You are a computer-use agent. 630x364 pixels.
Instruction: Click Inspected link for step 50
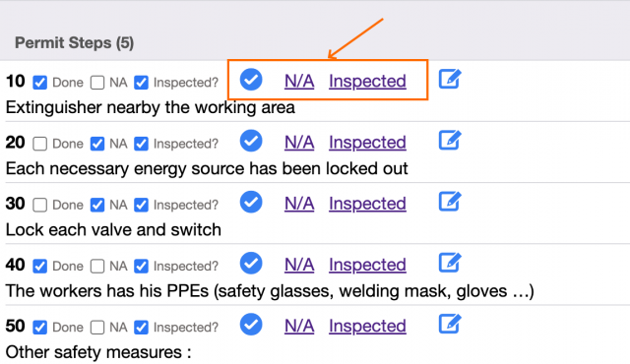(367, 326)
